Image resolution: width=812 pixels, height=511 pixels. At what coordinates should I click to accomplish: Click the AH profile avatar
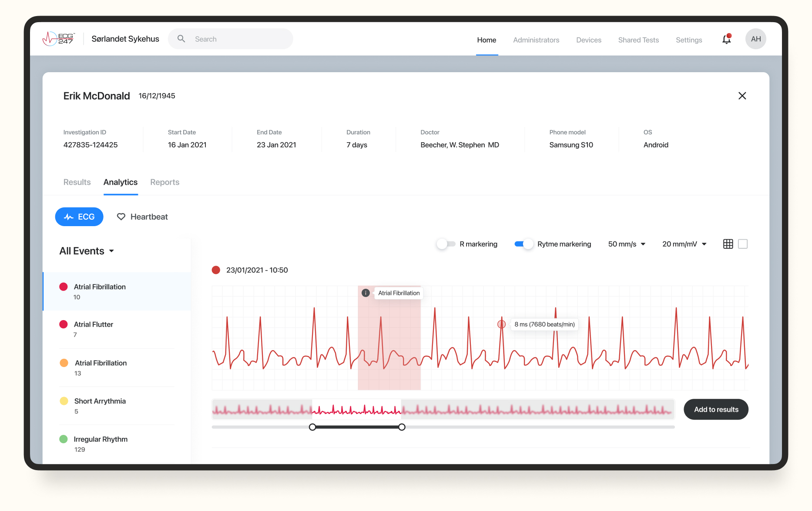(x=756, y=39)
